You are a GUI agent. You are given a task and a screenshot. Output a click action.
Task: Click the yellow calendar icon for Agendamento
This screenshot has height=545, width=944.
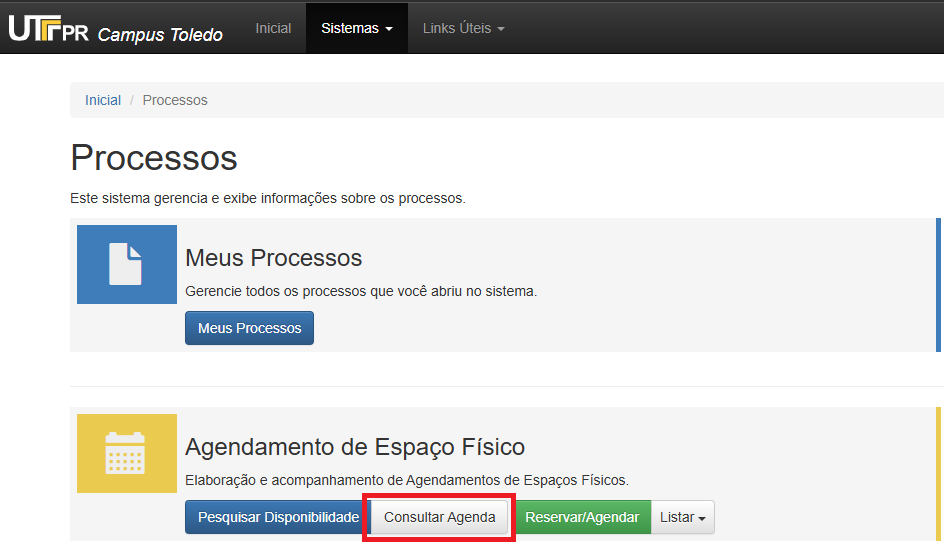coord(126,453)
